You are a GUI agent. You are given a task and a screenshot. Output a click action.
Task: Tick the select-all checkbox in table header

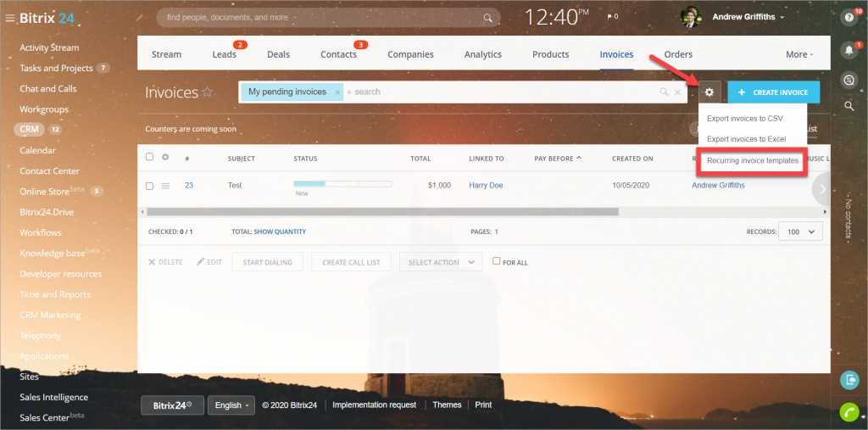click(149, 157)
